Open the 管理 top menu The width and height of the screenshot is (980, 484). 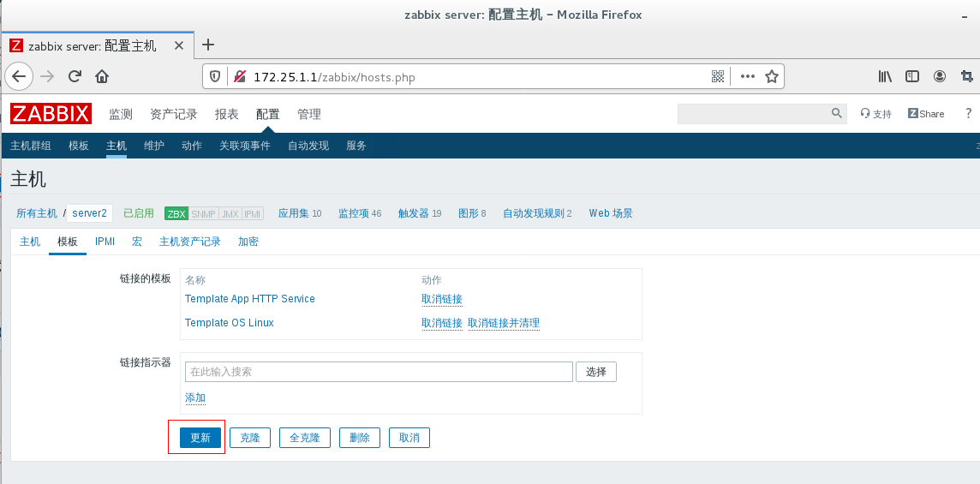309,114
